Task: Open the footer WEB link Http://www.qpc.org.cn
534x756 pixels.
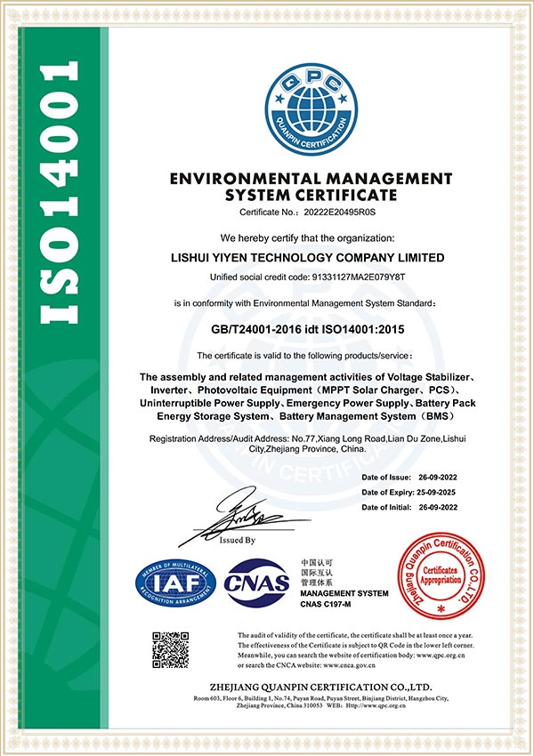Action: (x=376, y=705)
